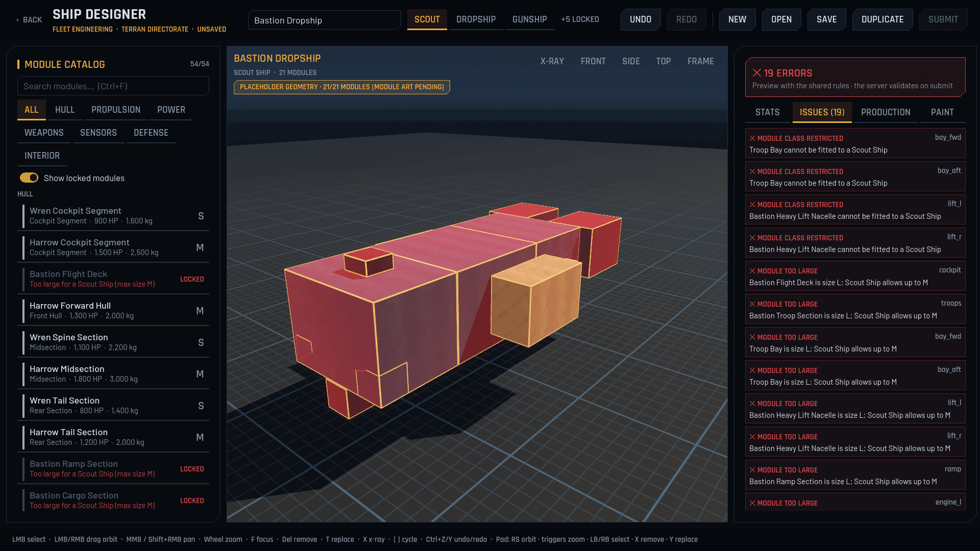
Task: Select the Dropship class tab
Action: point(476,19)
